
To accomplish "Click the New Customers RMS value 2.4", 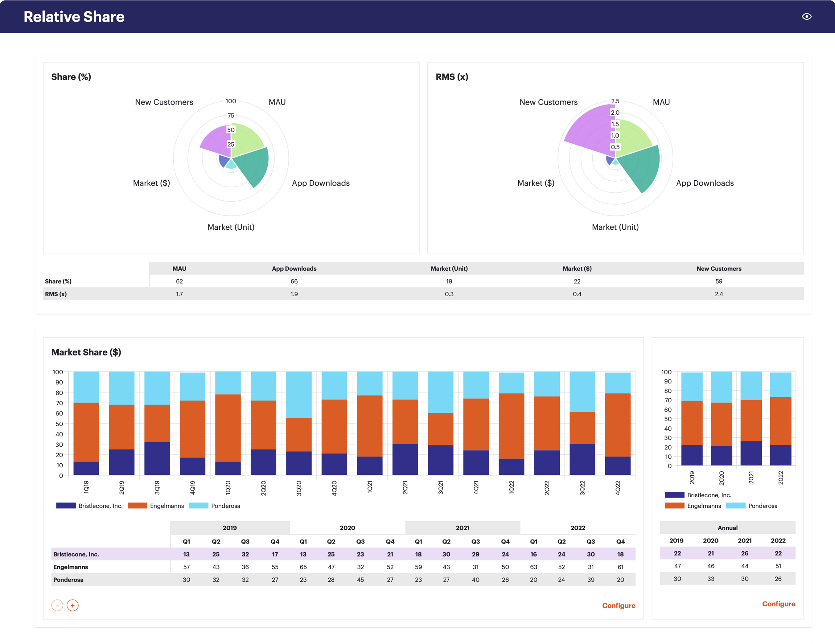I will [719, 294].
